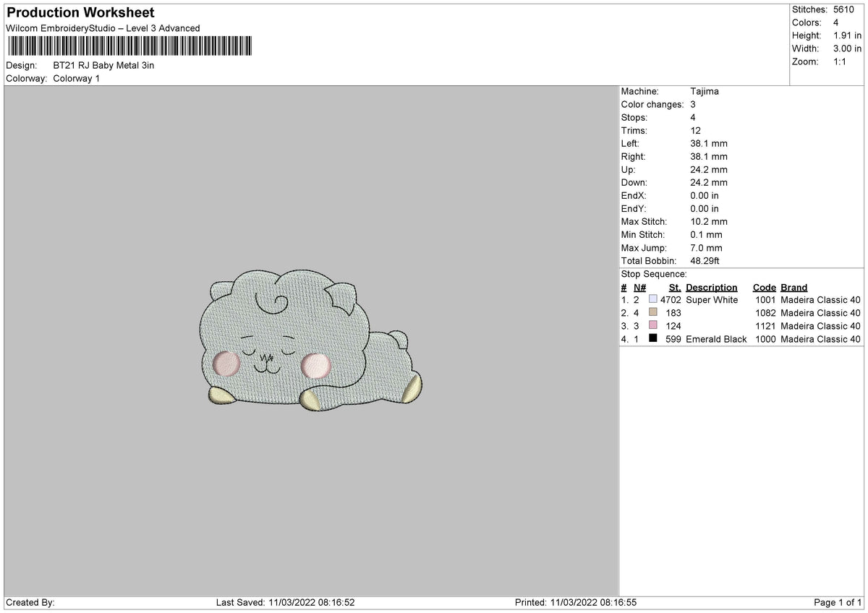Click the Emerald Black color swatch

(x=653, y=338)
